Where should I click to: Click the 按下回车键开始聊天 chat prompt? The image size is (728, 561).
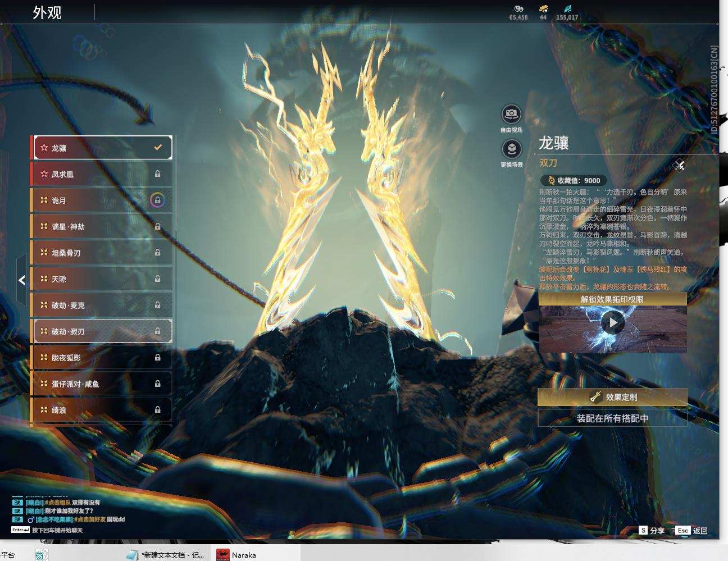pyautogui.click(x=57, y=530)
